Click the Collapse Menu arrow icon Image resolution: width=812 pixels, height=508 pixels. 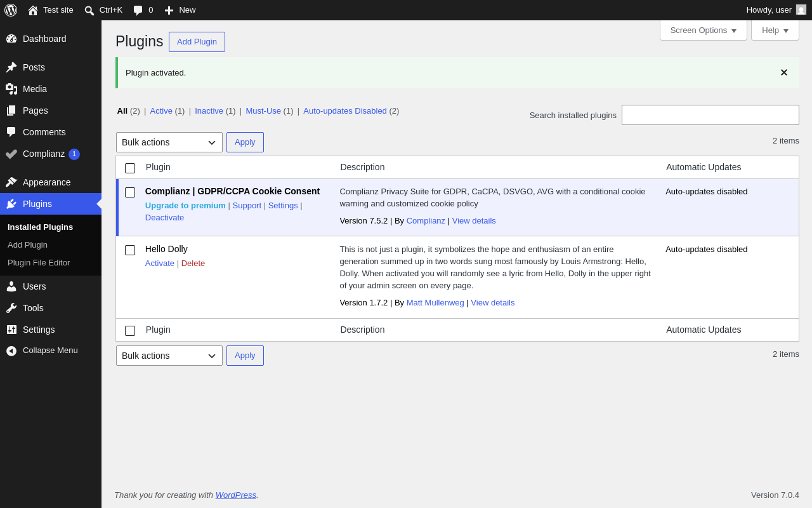pyautogui.click(x=11, y=351)
